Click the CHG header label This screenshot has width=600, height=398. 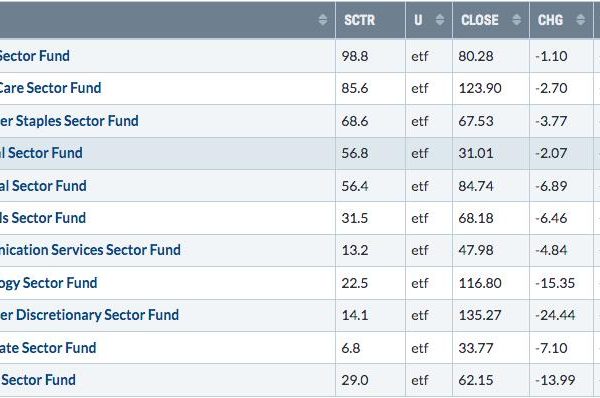550,20
